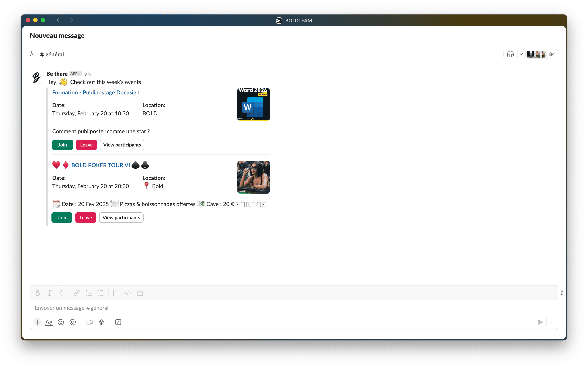Click the #général channel message input field

293,308
